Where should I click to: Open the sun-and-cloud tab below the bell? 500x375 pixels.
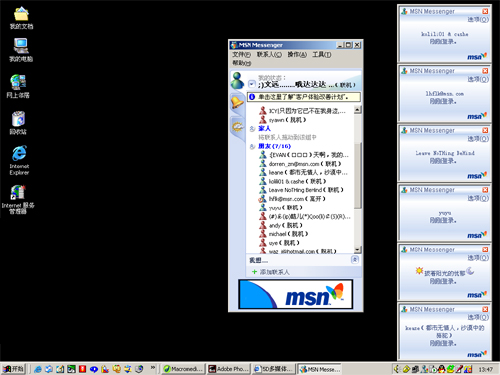pyautogui.click(x=237, y=127)
